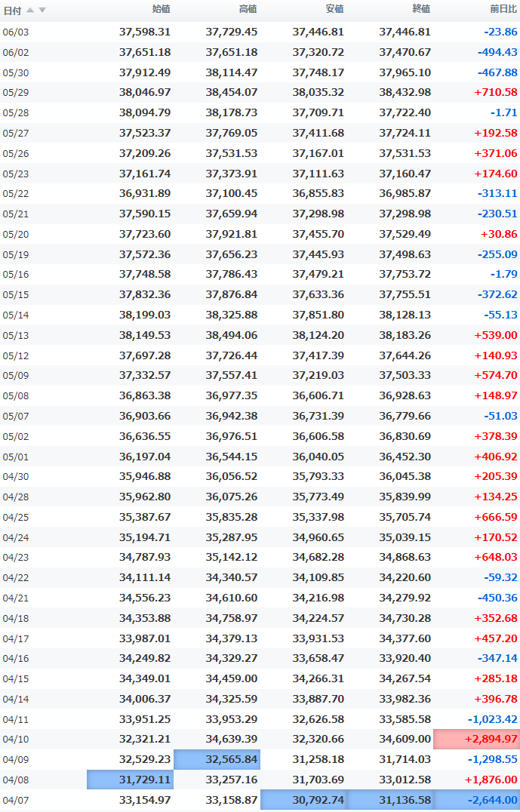Click the 日付 column header
This screenshot has height=812, width=520.
pos(12,10)
